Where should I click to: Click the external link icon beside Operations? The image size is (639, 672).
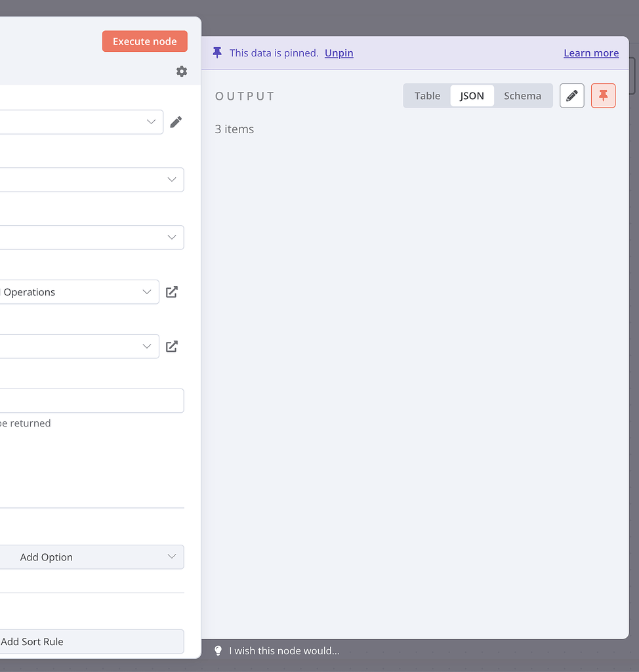coord(171,292)
